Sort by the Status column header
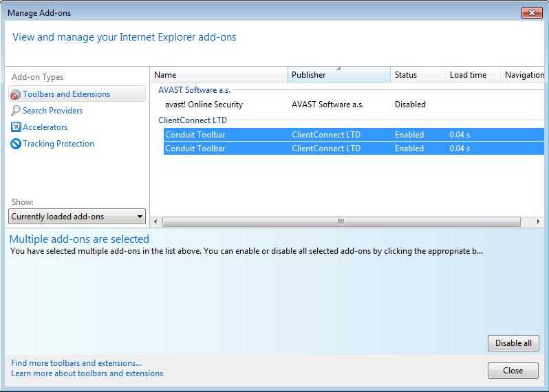The height and width of the screenshot is (392, 549). coord(418,75)
